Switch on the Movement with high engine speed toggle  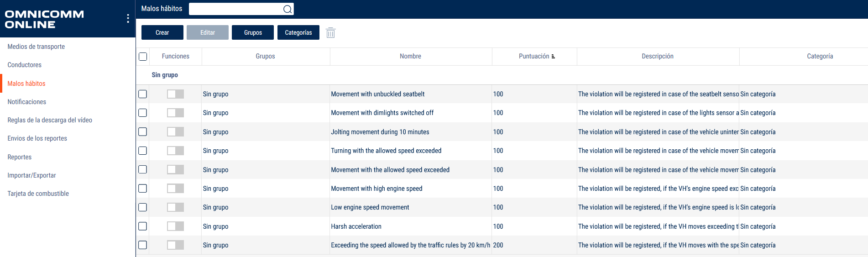tap(175, 189)
